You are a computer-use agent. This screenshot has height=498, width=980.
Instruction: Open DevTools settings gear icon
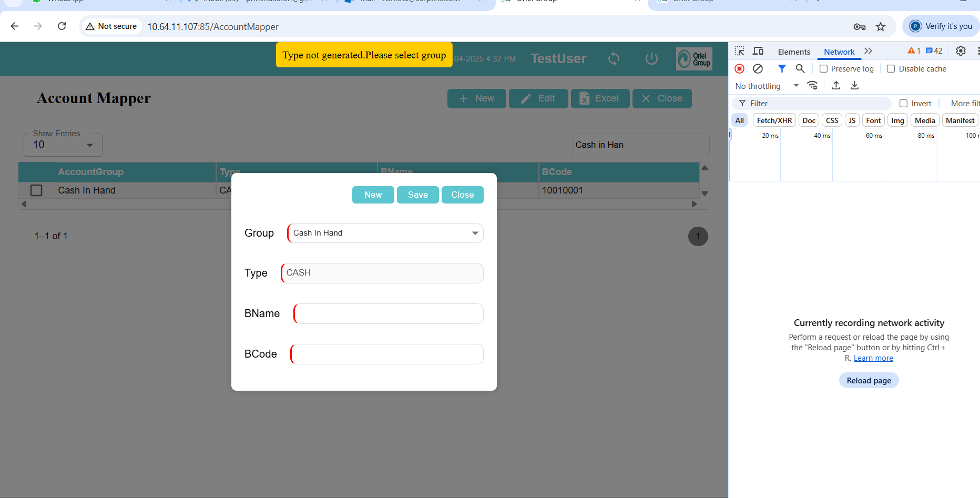961,51
